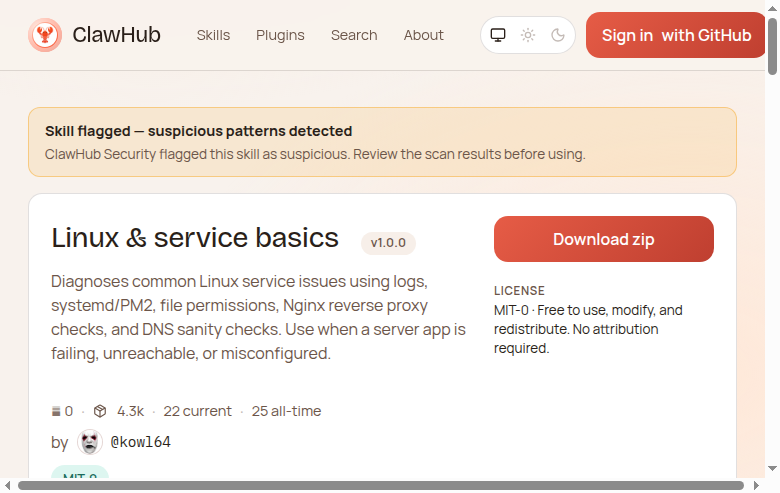Go to the Search page
The height and width of the screenshot is (493, 780).
(354, 36)
